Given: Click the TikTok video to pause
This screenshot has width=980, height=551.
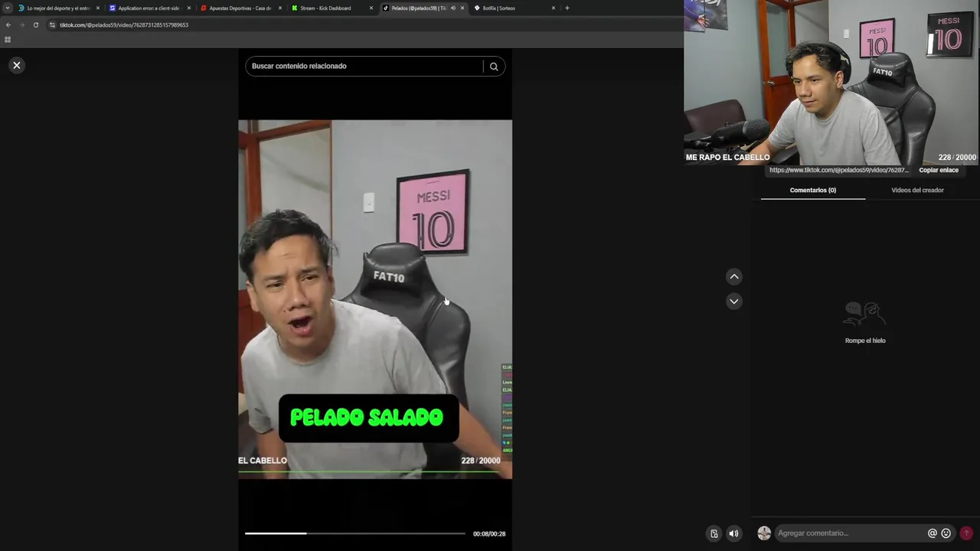Looking at the screenshot, I should (x=375, y=299).
